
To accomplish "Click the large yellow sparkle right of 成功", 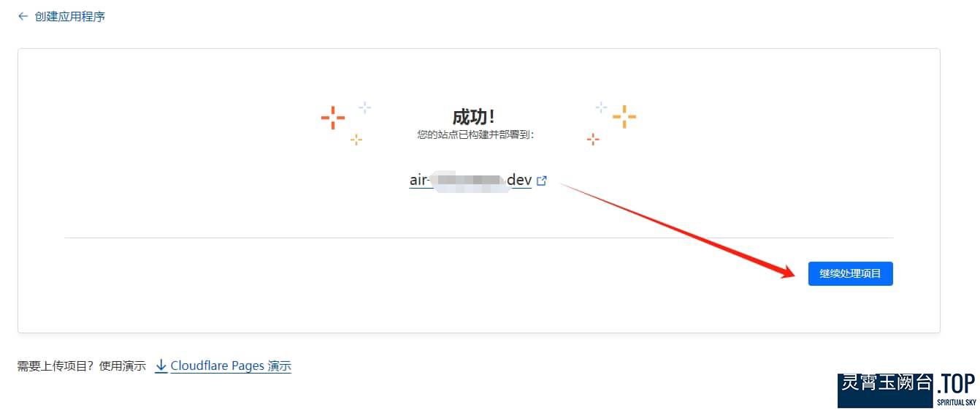I will 624,116.
